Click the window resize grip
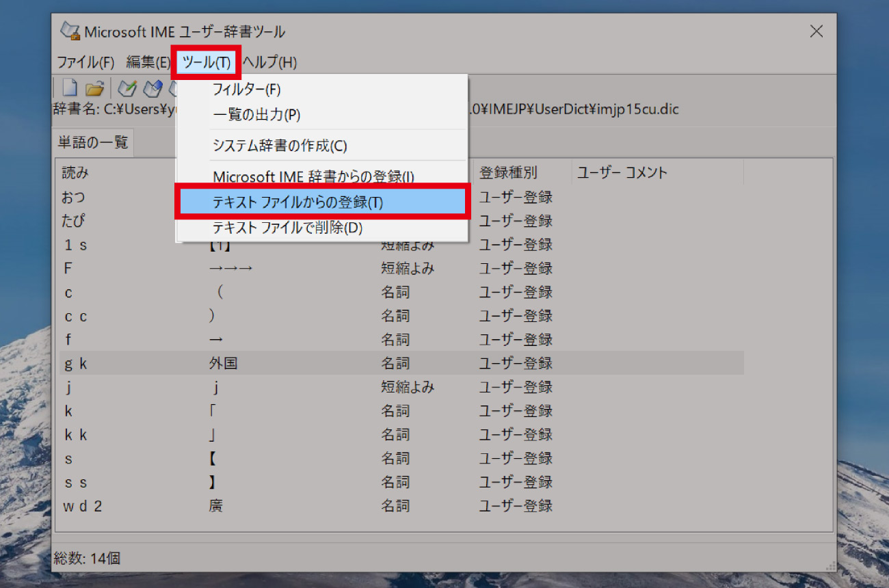This screenshot has height=588, width=889. 830,566
